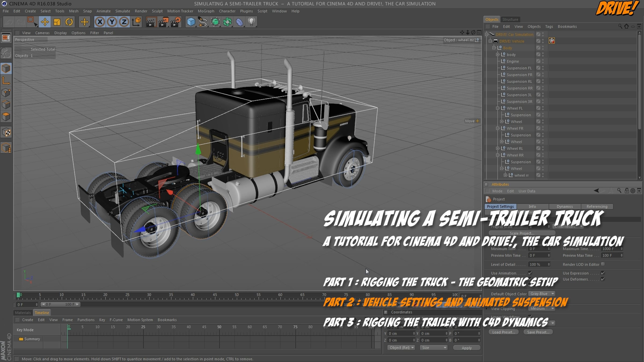Open Edit Render Settings icon

(x=175, y=22)
